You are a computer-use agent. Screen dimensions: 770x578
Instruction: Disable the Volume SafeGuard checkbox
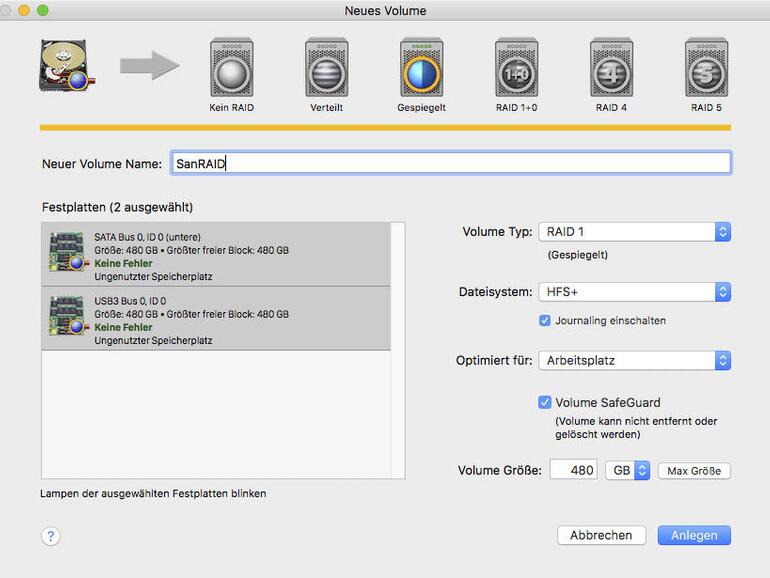click(x=545, y=403)
